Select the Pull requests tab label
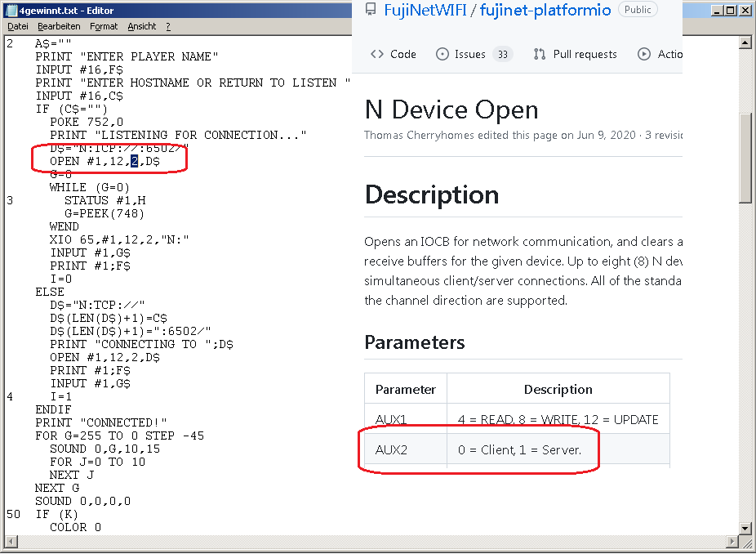Viewport: 756px width, 554px height. tap(585, 54)
